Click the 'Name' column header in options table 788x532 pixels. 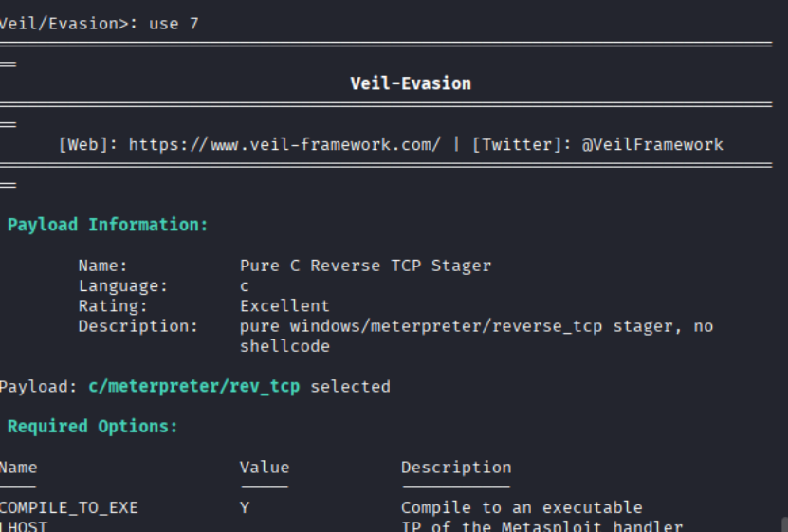click(x=19, y=468)
